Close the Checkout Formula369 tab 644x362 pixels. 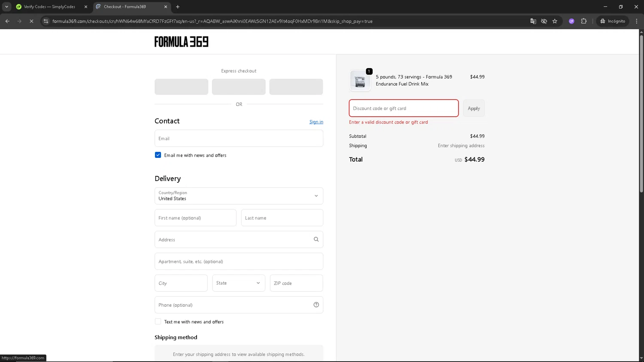[166, 6]
